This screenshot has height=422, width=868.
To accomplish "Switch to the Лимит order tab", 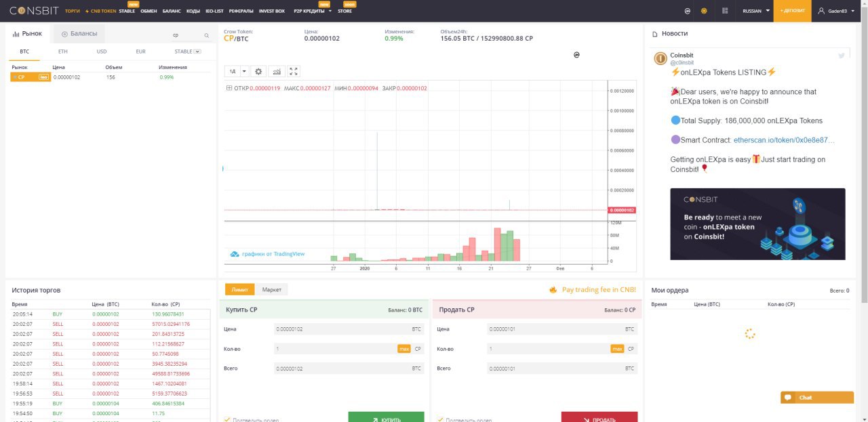I will pyautogui.click(x=240, y=290).
